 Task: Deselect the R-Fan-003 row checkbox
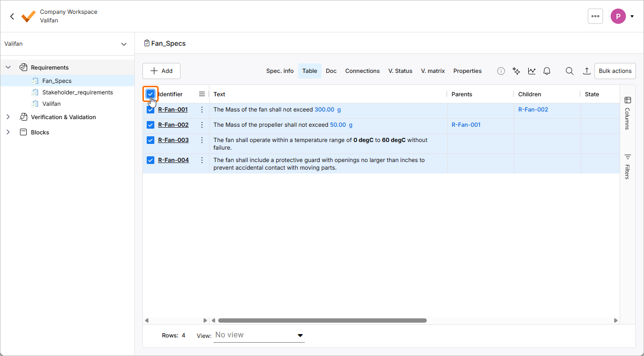[x=151, y=140]
